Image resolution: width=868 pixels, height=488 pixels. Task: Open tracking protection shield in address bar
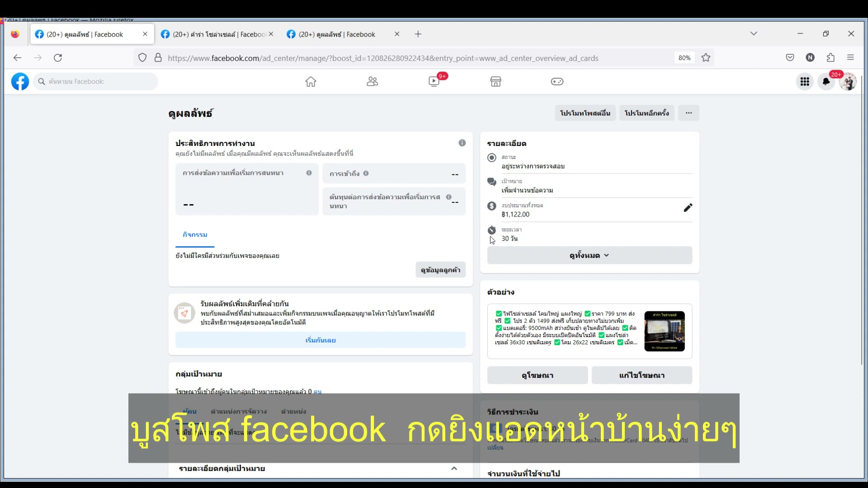(142, 58)
